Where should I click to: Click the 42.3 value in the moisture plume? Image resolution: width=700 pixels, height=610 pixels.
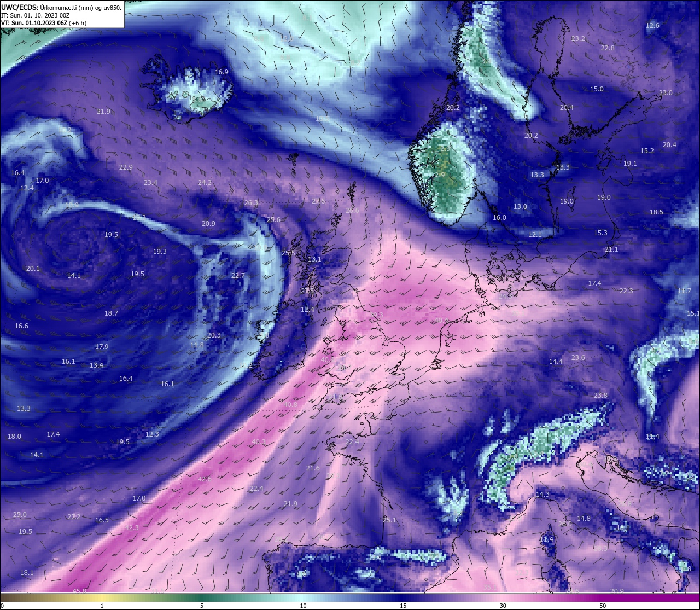point(132,528)
